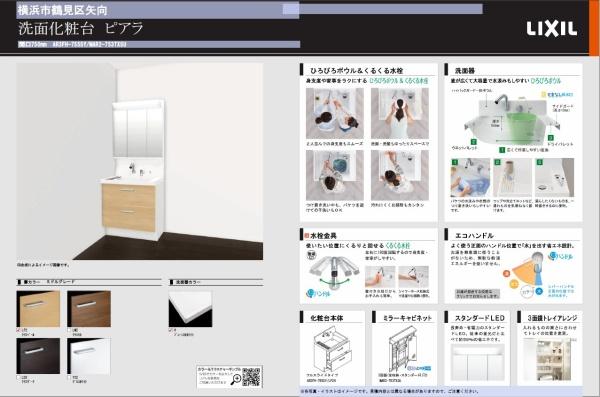Tick the white door color checkbox
600x397 pixels.
click(x=69, y=377)
